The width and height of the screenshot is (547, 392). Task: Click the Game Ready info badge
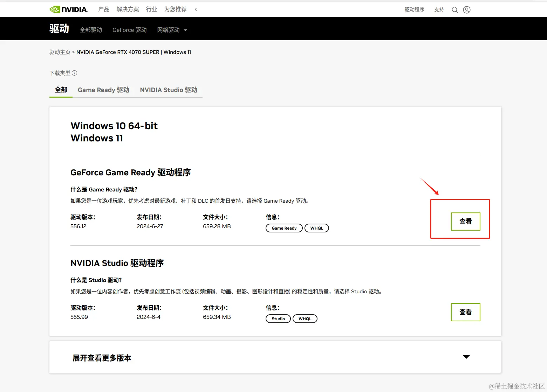[x=284, y=228]
